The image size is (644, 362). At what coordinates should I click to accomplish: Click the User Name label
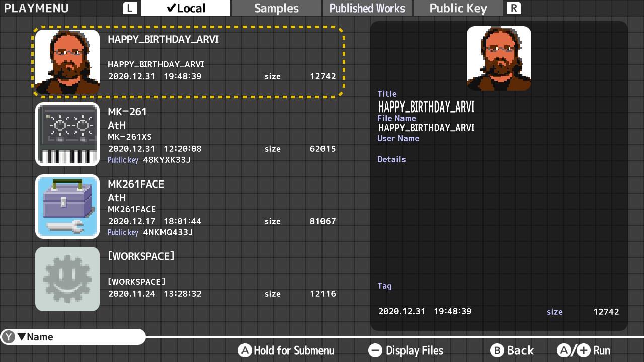pos(398,138)
